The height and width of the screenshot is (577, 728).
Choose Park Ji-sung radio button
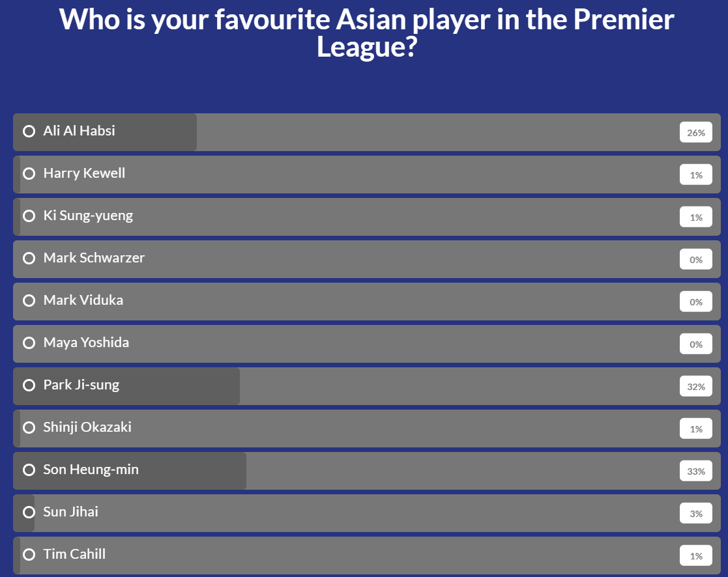tap(29, 385)
